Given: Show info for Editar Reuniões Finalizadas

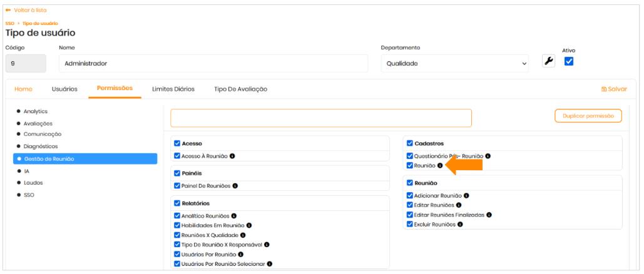Looking at the screenshot, I should 489,215.
